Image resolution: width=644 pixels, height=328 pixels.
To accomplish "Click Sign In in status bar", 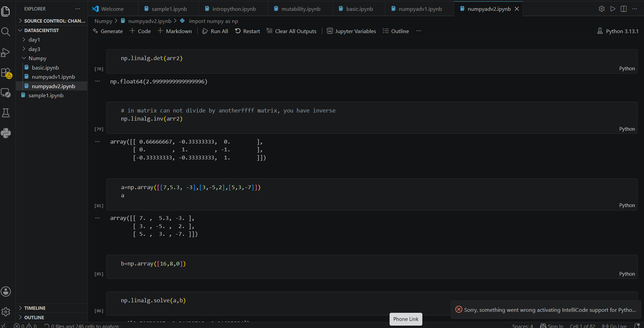I will coord(552,326).
